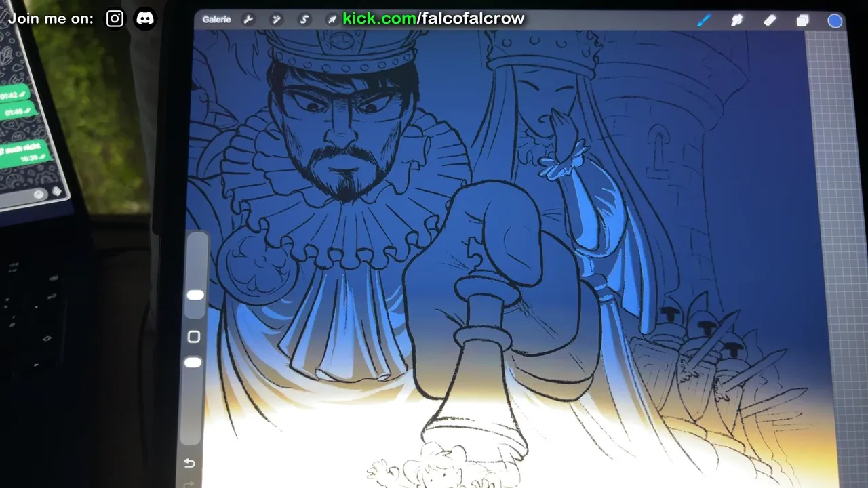Image resolution: width=868 pixels, height=488 pixels.
Task: Activate the Transform arrow tool
Action: tap(332, 20)
